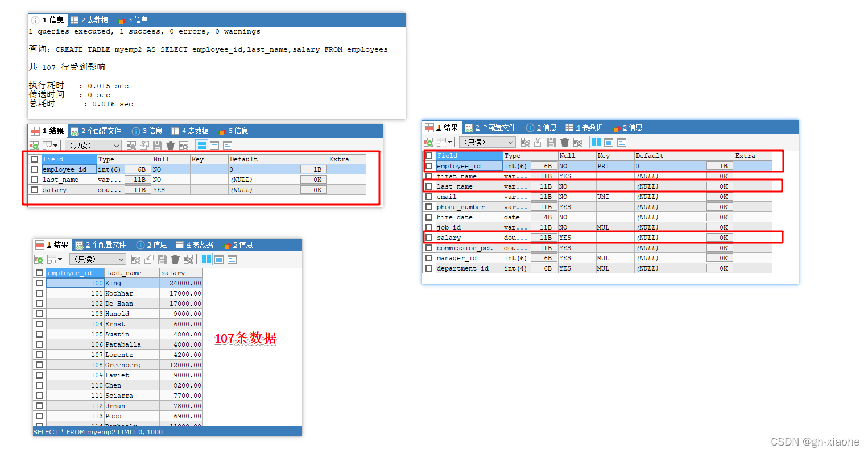Check the last_name row in 3-field structure panel
This screenshot has height=453, width=868.
[35, 180]
